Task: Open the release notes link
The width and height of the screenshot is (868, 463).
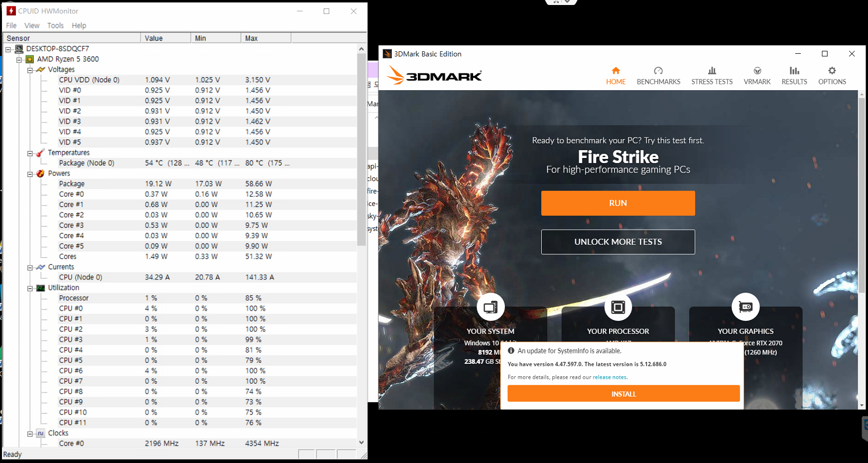Action: tap(610, 377)
